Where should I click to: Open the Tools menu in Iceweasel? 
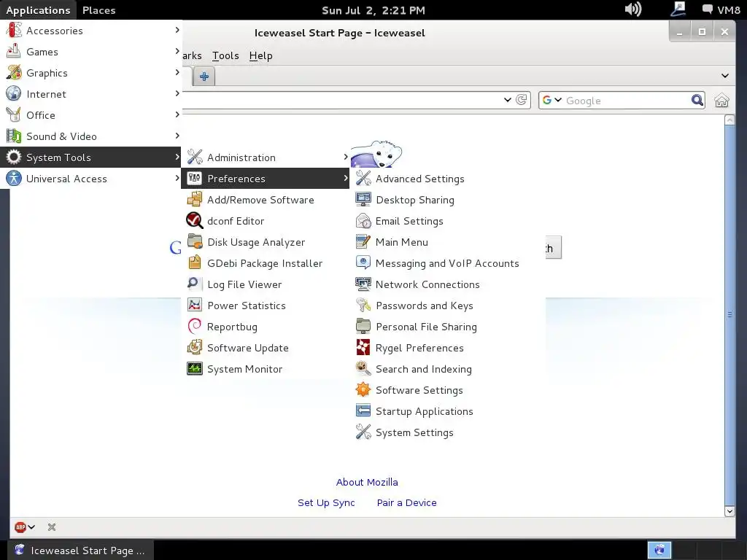coord(225,55)
